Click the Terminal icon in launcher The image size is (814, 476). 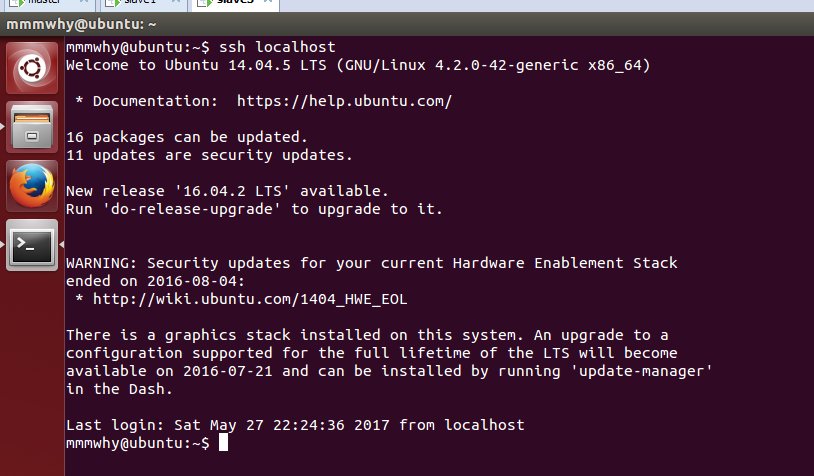[x=32, y=244]
